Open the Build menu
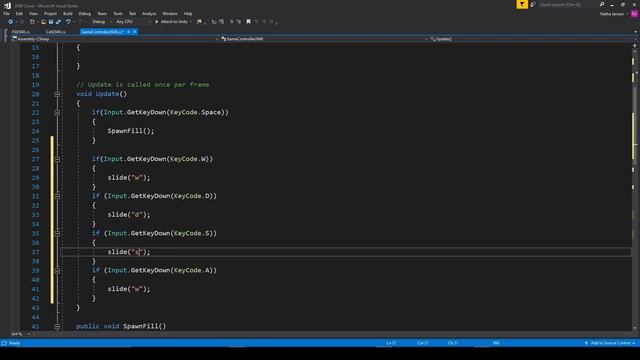The height and width of the screenshot is (360, 640). pyautogui.click(x=68, y=13)
